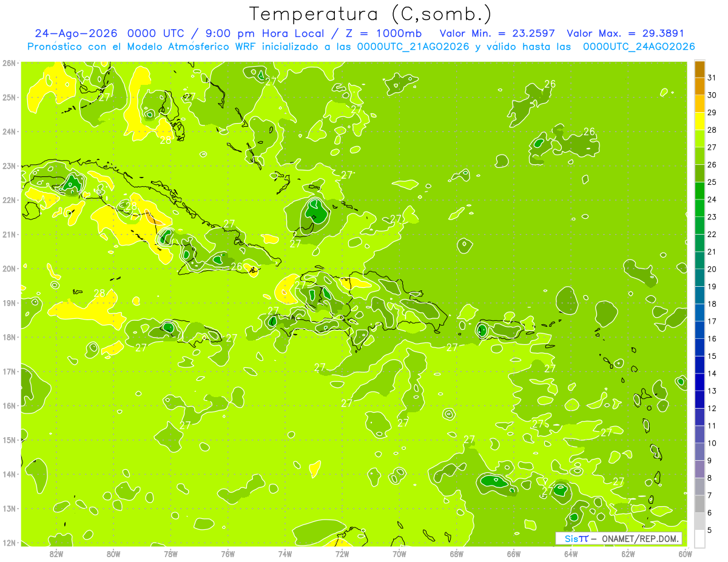The width and height of the screenshot is (728, 562).
Task: Click the "SisTT - ONAMET/REP.DOM." credit label
Action: click(x=619, y=538)
